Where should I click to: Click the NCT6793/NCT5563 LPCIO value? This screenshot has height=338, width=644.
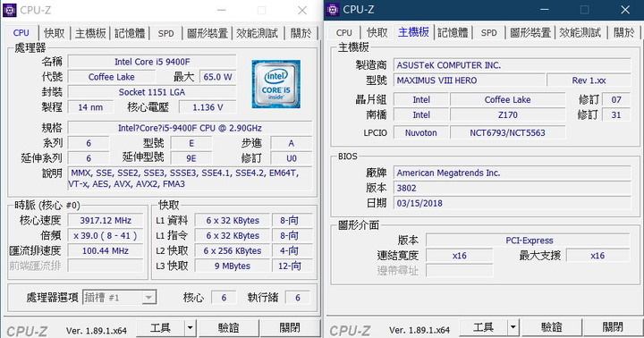click(508, 133)
